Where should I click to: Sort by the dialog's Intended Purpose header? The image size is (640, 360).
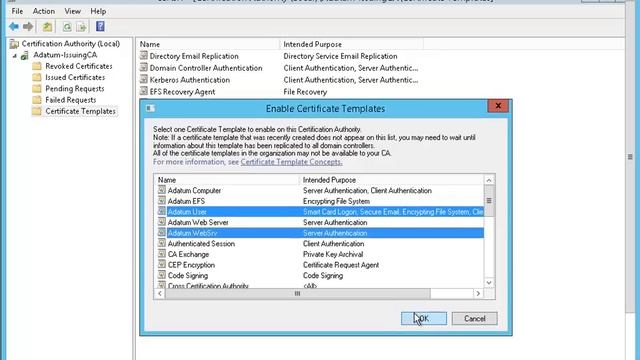(x=391, y=180)
